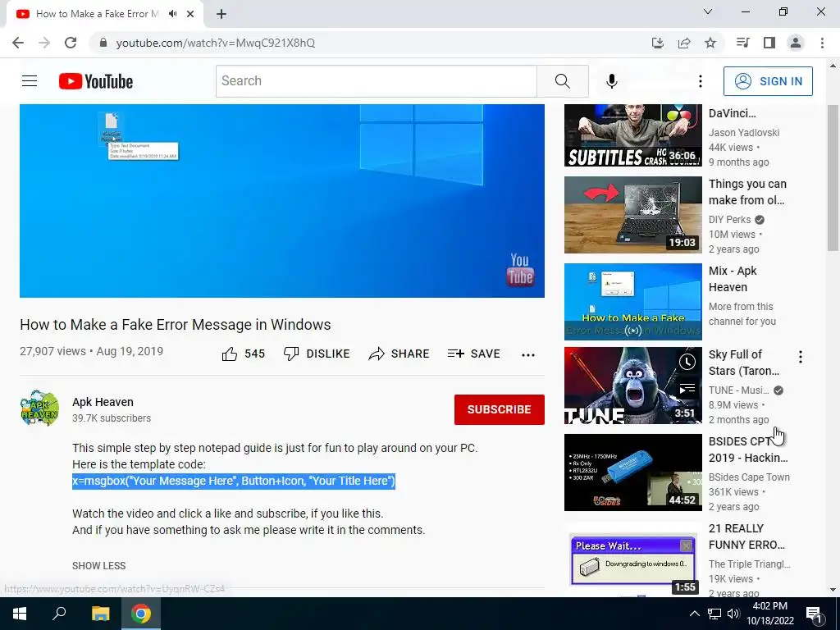This screenshot has height=630, width=840.
Task: Click the search magnifier button
Action: (x=563, y=81)
